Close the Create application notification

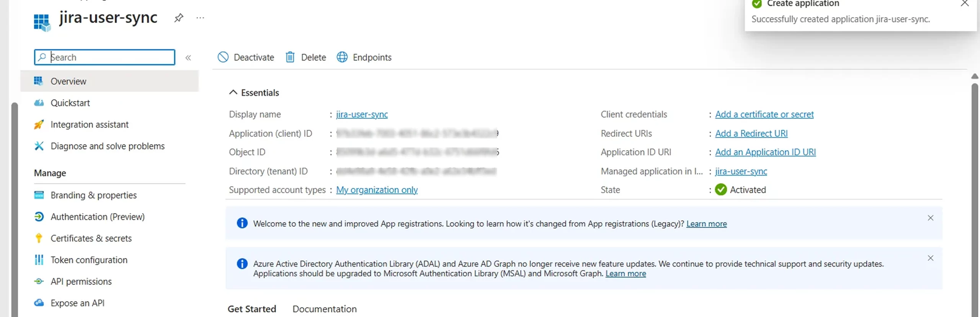pos(965,3)
